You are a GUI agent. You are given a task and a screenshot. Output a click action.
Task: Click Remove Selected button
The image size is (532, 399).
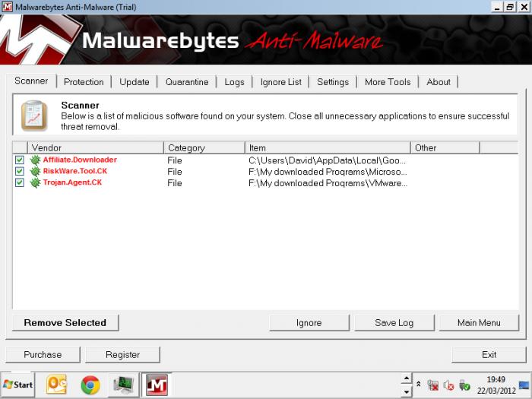pyautogui.click(x=65, y=323)
